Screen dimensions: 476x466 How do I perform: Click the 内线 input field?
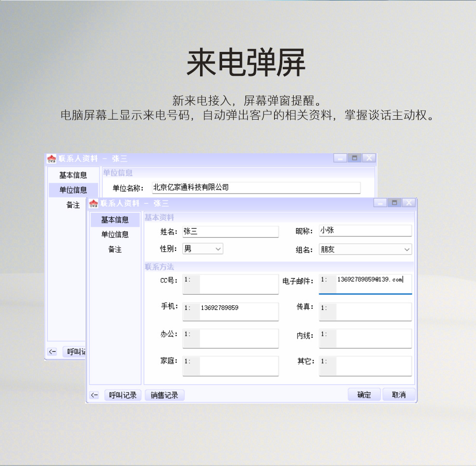365,339
